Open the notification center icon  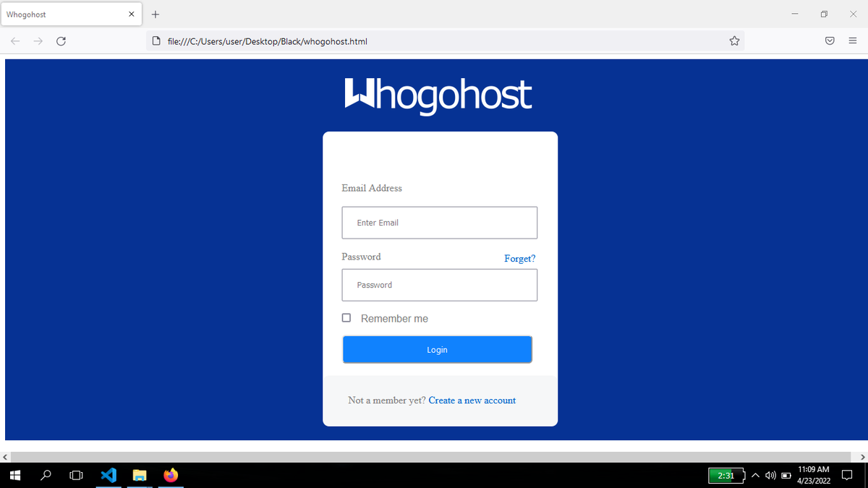click(x=848, y=475)
